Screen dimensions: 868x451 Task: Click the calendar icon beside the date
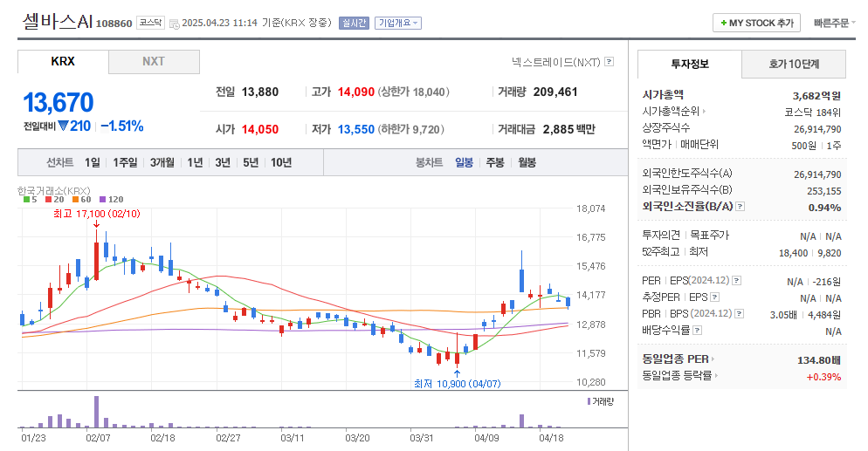[x=174, y=24]
